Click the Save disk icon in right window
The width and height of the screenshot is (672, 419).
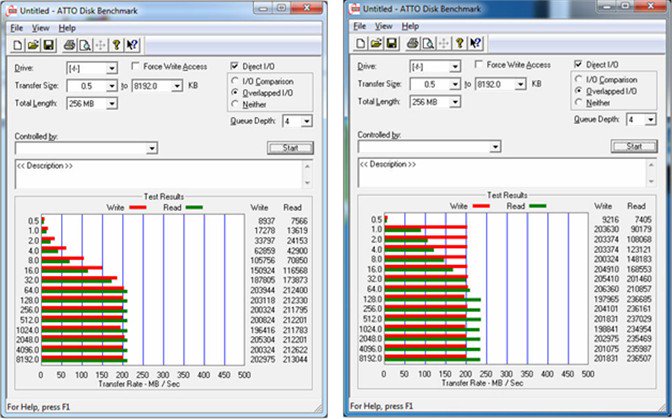(392, 43)
